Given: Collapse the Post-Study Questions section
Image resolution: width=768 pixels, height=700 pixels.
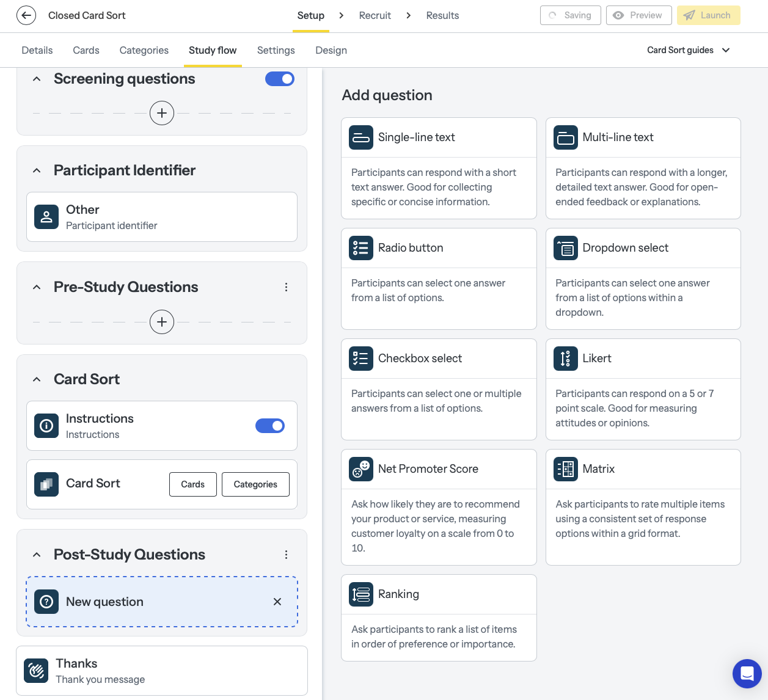Looking at the screenshot, I should (x=36, y=554).
